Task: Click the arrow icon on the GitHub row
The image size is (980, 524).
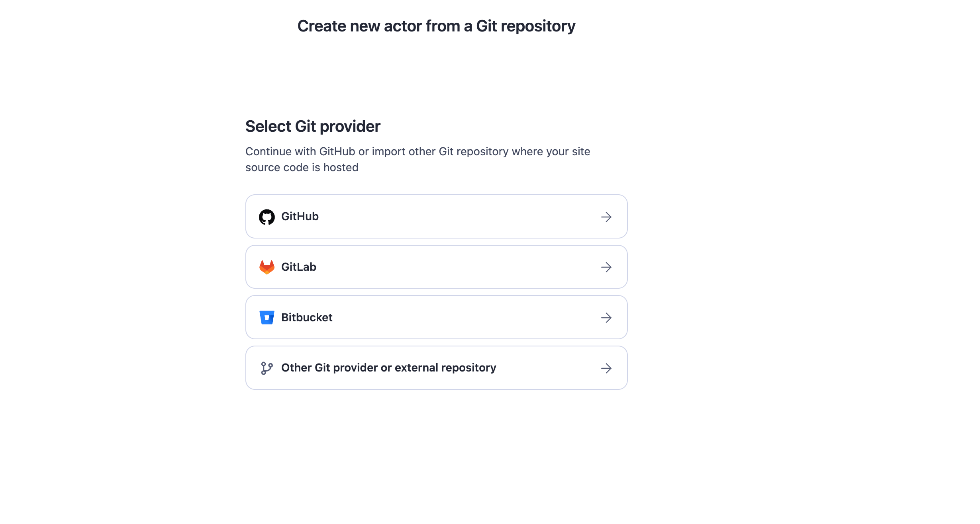Action: (x=606, y=217)
